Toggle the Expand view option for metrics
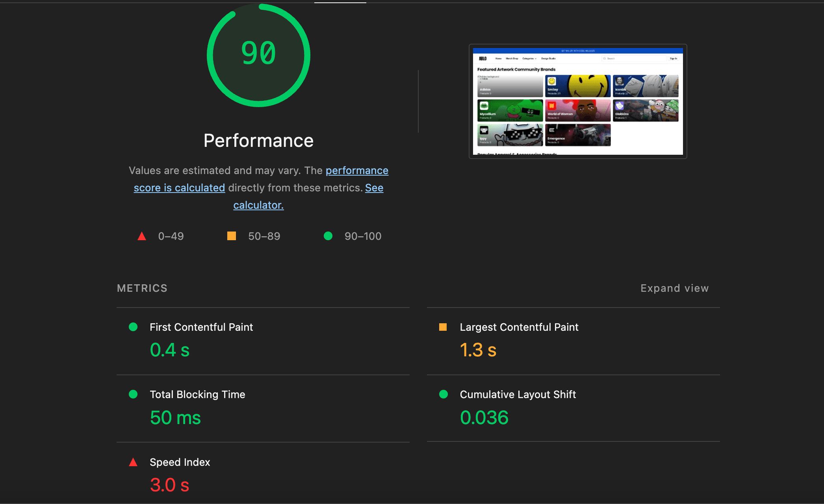Image resolution: width=824 pixels, height=504 pixels. (x=674, y=288)
